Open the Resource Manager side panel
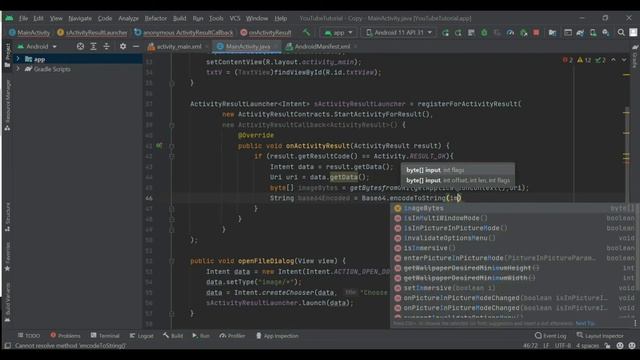 tap(7, 105)
